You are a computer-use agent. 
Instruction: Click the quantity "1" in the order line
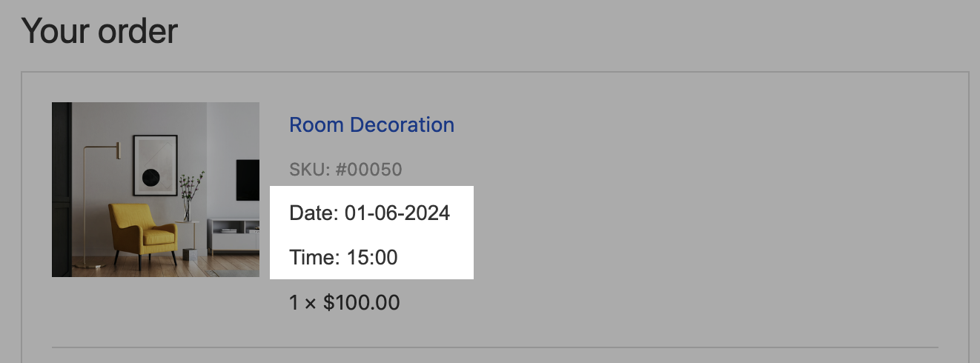pyautogui.click(x=294, y=302)
